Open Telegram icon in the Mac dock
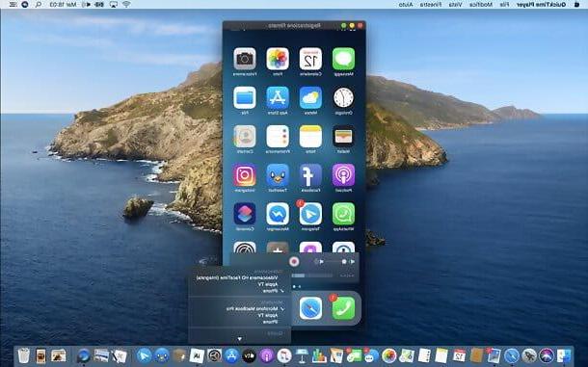Viewport: 588px width, 367px height. [144, 355]
